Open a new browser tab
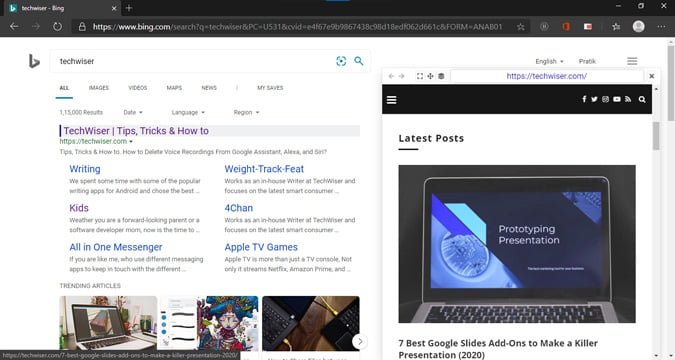 129,8
